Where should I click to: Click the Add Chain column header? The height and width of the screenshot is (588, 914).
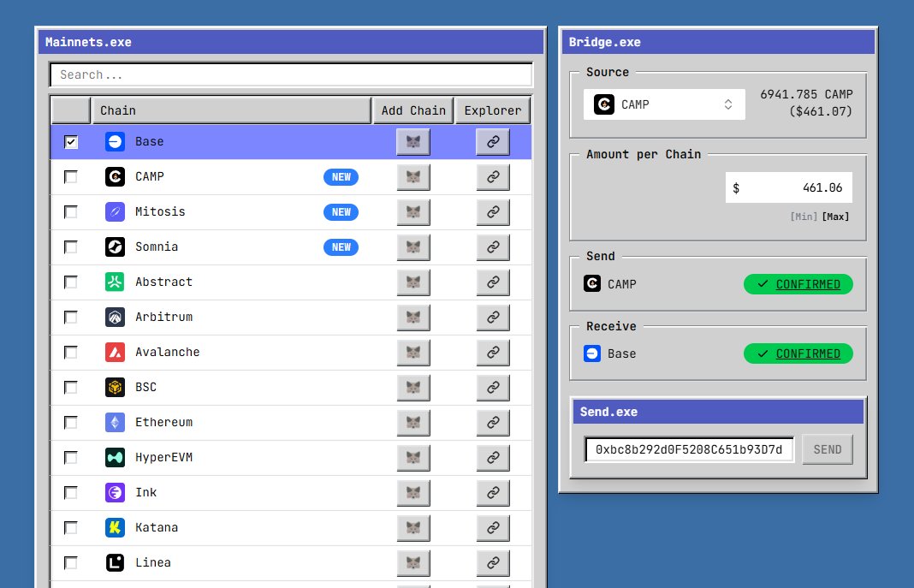(x=413, y=110)
